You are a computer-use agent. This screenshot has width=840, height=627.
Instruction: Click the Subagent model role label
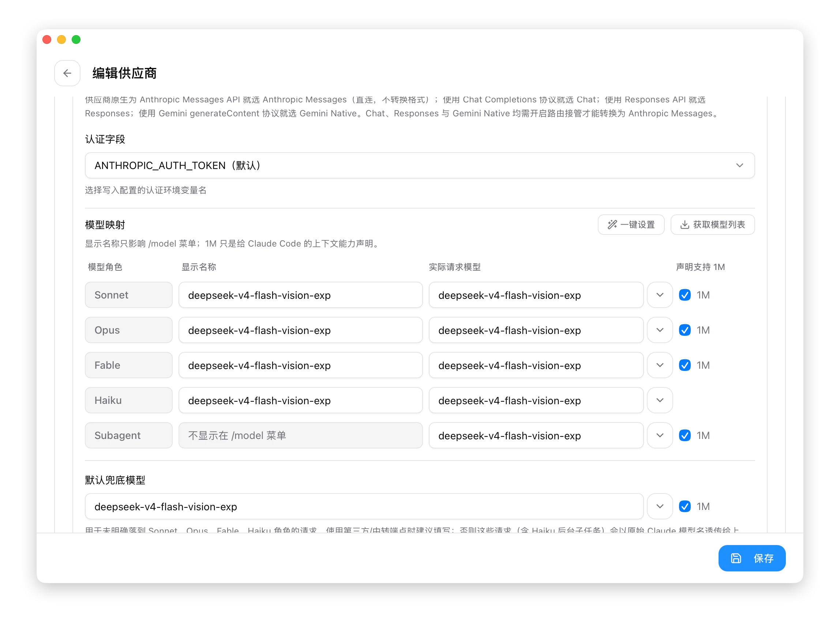click(x=129, y=435)
